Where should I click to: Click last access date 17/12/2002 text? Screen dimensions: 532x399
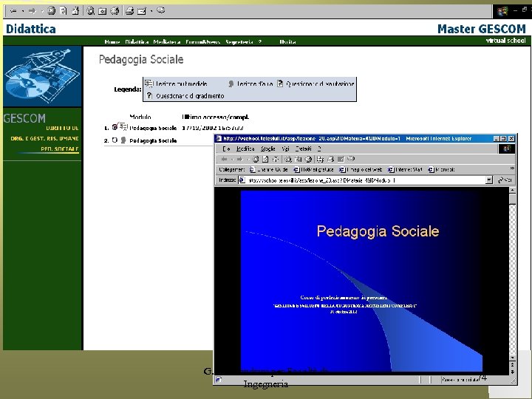point(213,128)
